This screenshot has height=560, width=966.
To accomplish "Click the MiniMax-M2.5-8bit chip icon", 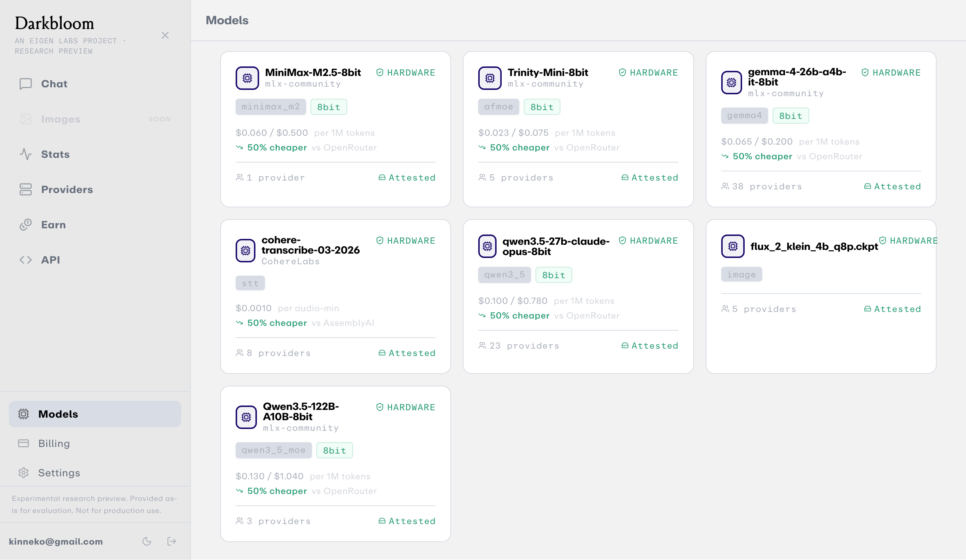I will (x=247, y=78).
